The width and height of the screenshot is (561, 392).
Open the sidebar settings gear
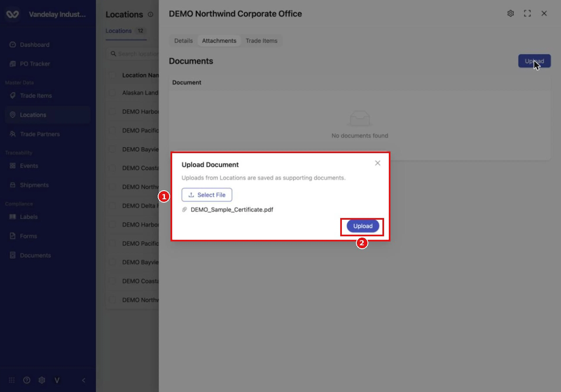point(42,380)
